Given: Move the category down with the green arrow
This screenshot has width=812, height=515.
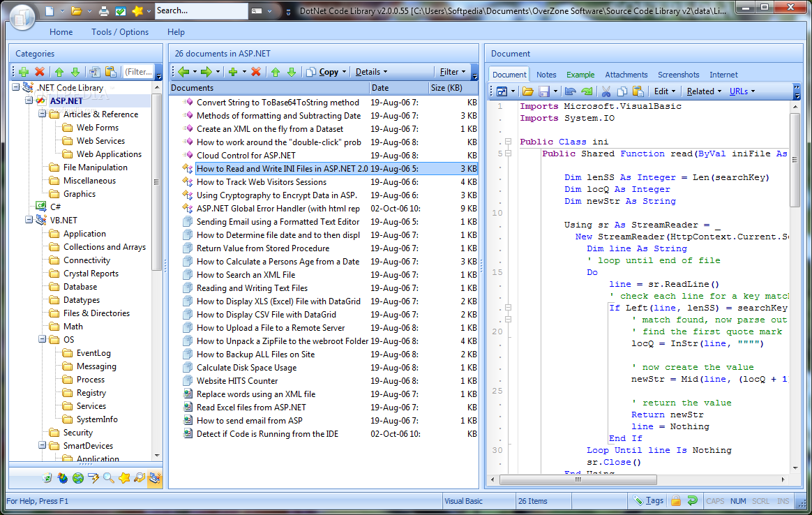Looking at the screenshot, I should click(x=75, y=72).
